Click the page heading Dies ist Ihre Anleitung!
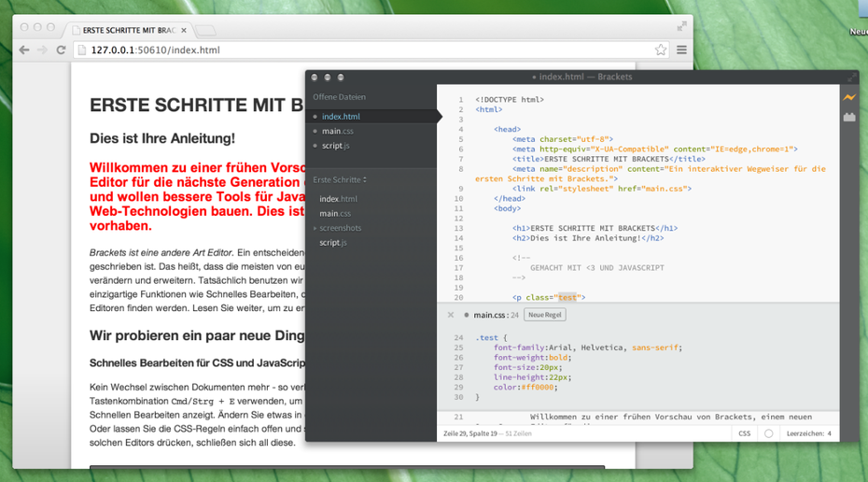Image resolution: width=868 pixels, height=482 pixels. click(162, 138)
